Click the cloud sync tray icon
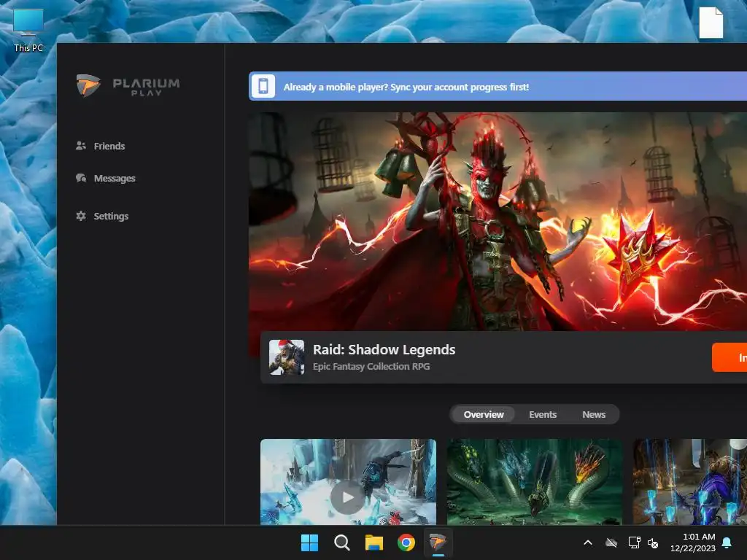Viewport: 747px width, 560px height. point(611,542)
